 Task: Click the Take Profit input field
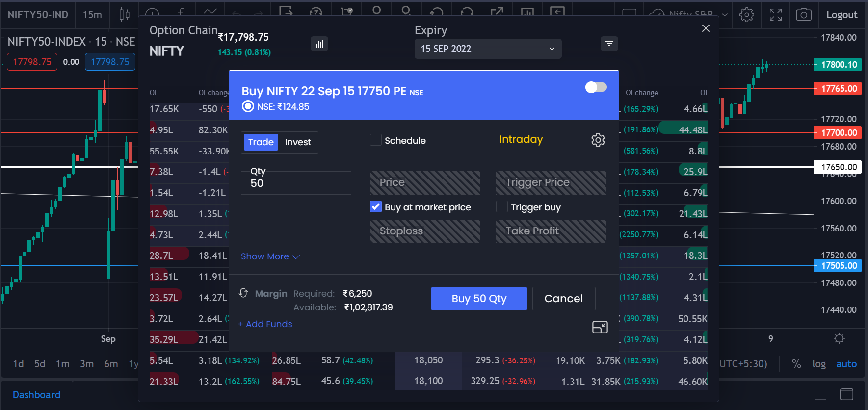(551, 231)
